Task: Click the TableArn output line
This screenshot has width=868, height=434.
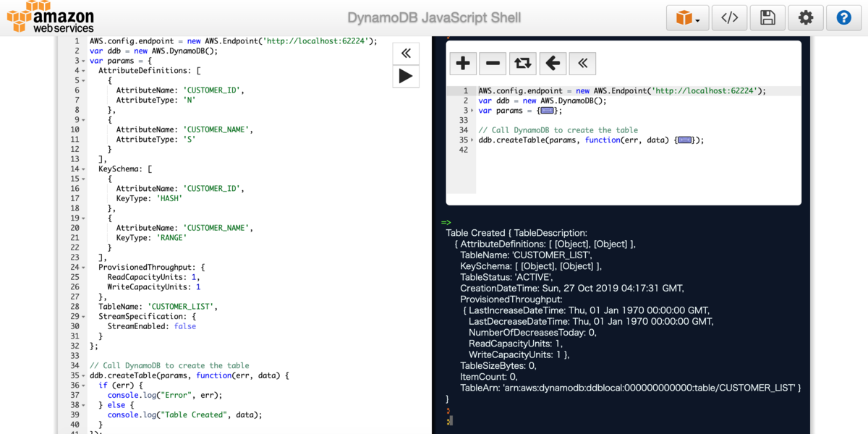Action: pyautogui.click(x=631, y=388)
